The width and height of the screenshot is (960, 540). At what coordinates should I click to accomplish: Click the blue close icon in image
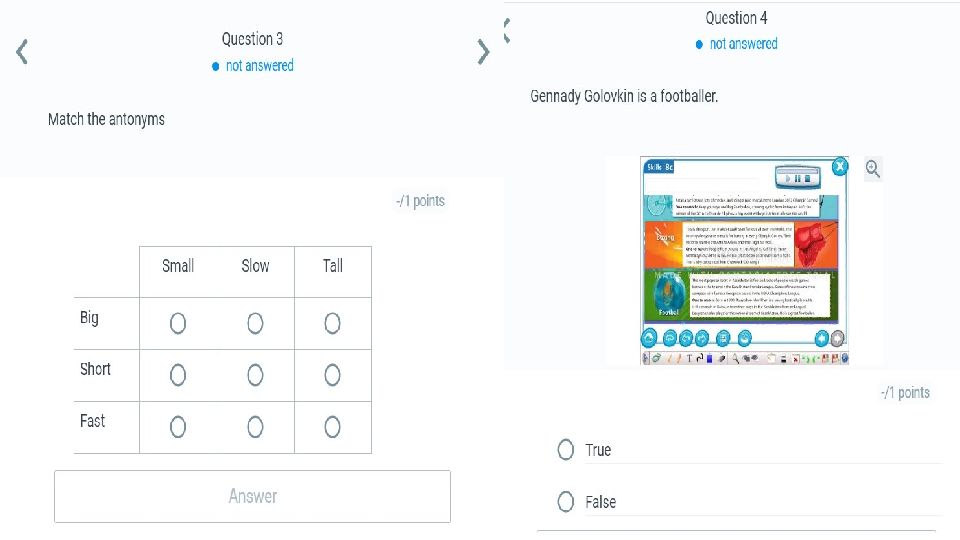[x=840, y=166]
